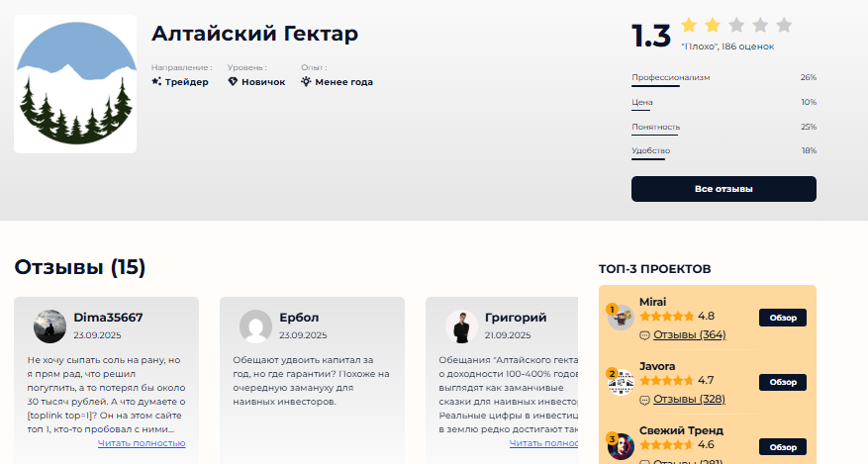Image resolution: width=868 pixels, height=464 pixels.
Task: Click the comment bubble icon beside Отзывы (364)
Action: click(x=644, y=335)
